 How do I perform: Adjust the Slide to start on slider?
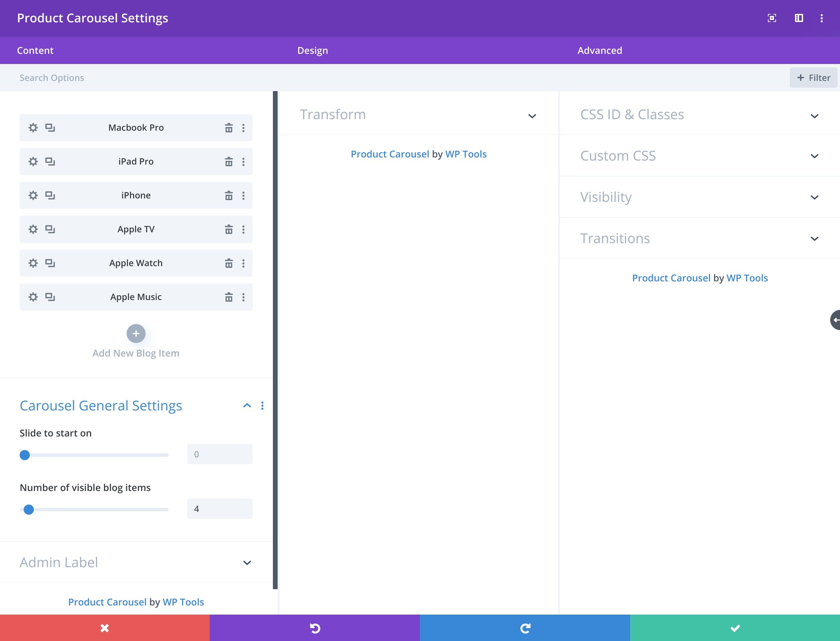click(x=94, y=455)
